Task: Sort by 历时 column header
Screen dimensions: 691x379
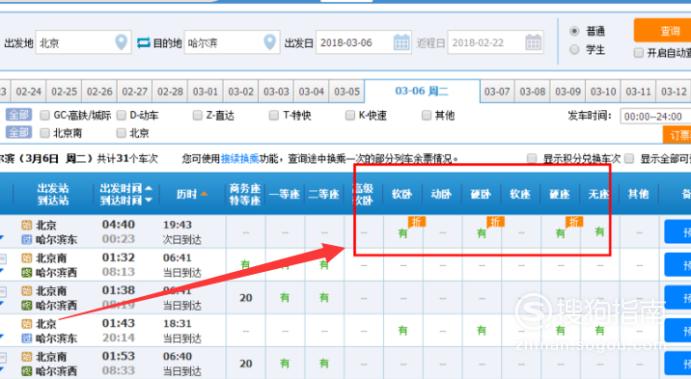Action: click(x=192, y=194)
